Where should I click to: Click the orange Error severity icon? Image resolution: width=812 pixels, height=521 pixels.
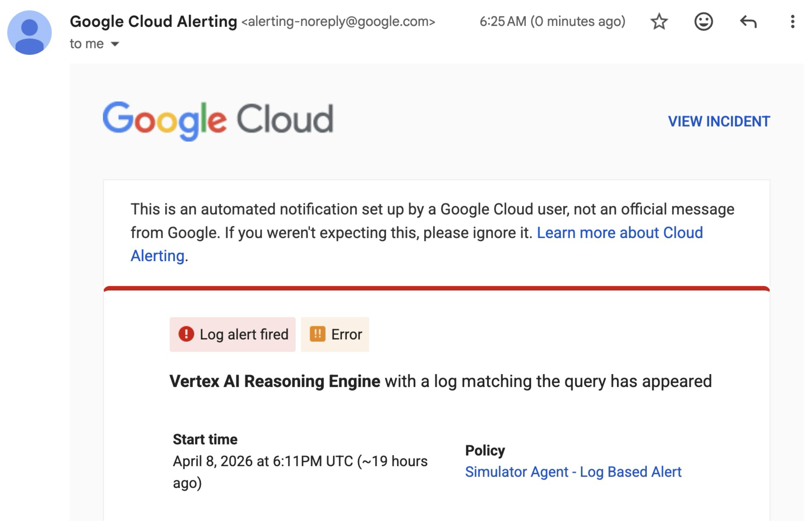(317, 334)
